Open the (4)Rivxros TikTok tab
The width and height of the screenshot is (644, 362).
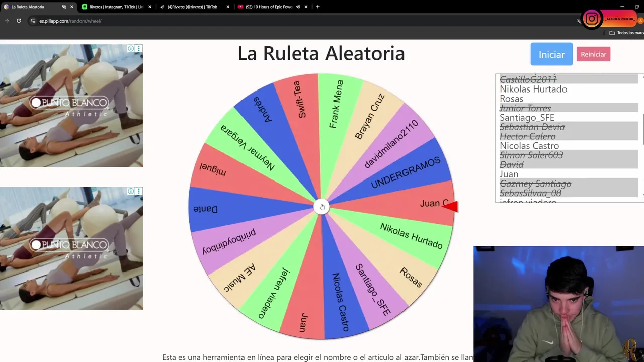[193, 7]
